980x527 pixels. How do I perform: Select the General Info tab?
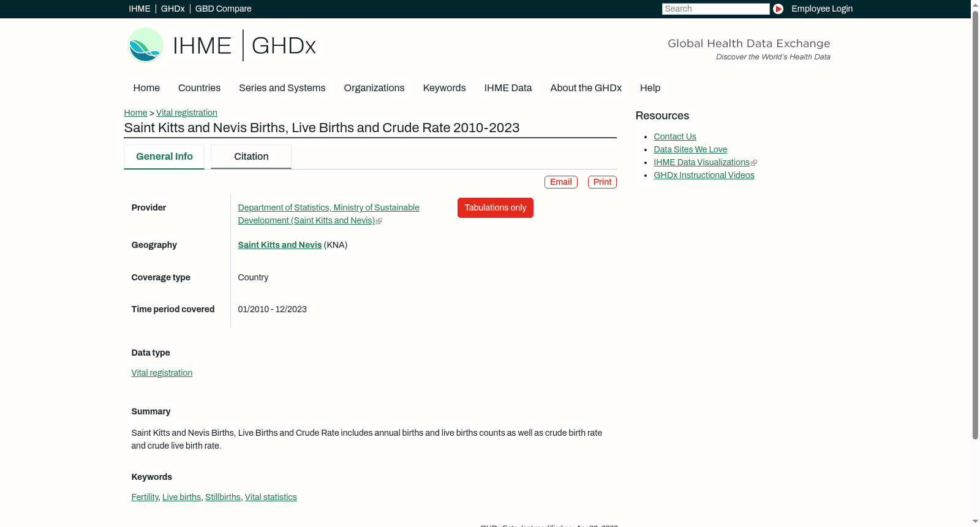[164, 157]
